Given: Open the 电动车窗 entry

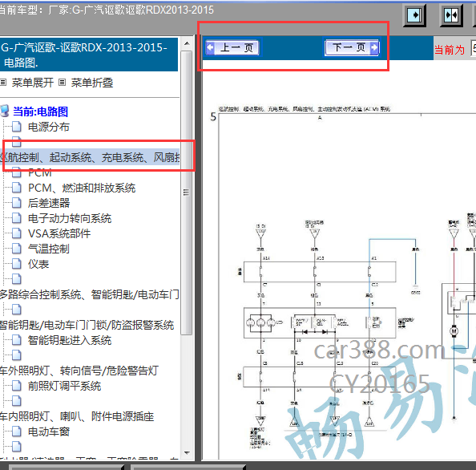Looking at the screenshot, I should 49,432.
